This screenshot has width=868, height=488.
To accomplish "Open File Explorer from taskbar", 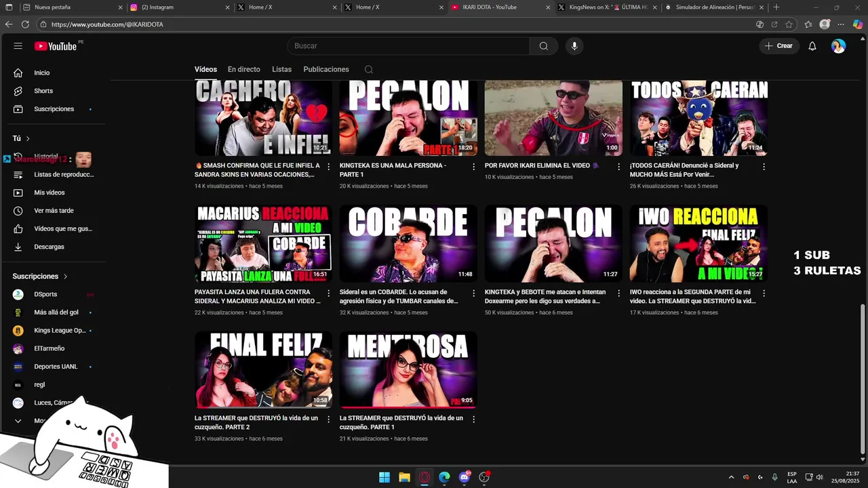I will point(404,477).
